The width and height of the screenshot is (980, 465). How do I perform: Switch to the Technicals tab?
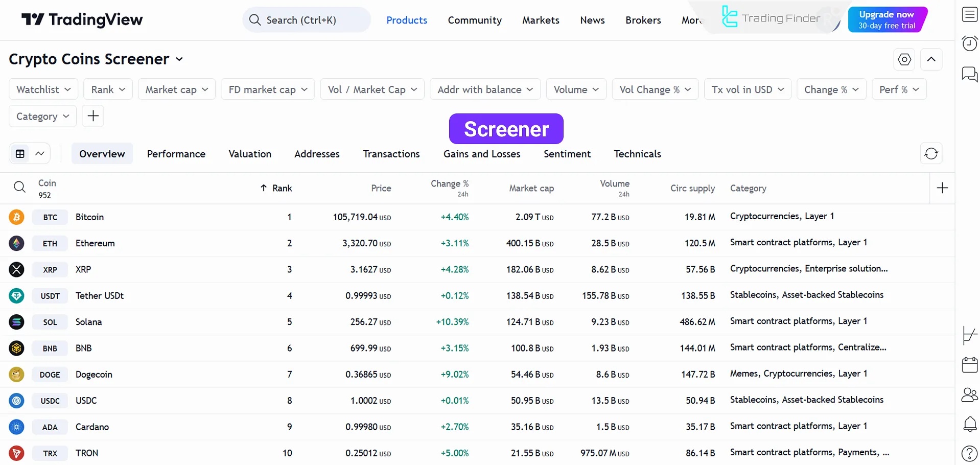click(x=637, y=154)
